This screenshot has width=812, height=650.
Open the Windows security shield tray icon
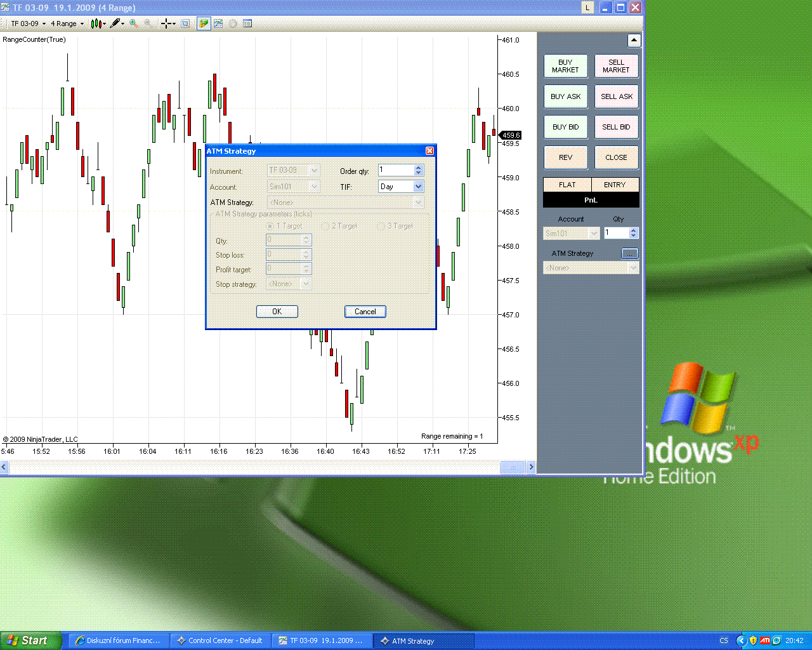(x=753, y=640)
